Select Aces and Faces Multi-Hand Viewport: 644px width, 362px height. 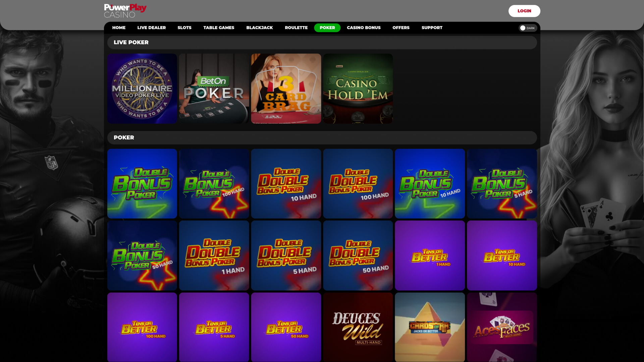(x=501, y=327)
